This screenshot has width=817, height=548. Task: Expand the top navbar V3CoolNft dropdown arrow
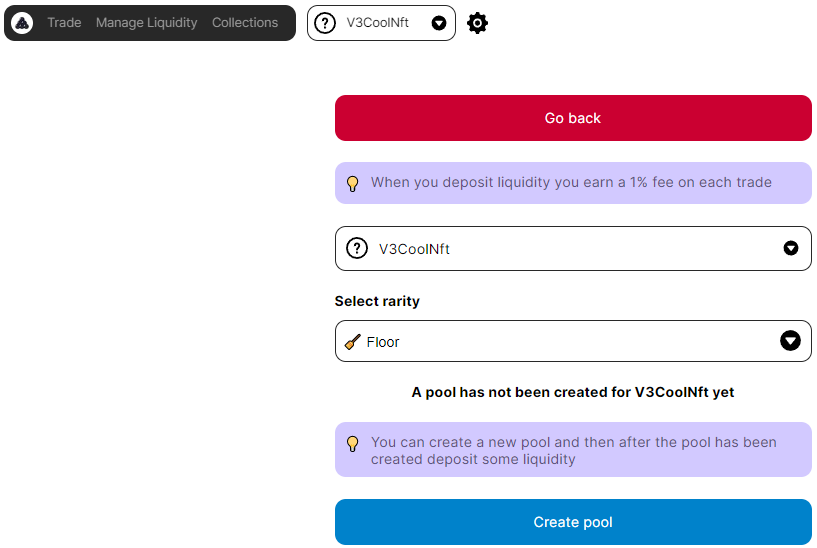pyautogui.click(x=439, y=23)
